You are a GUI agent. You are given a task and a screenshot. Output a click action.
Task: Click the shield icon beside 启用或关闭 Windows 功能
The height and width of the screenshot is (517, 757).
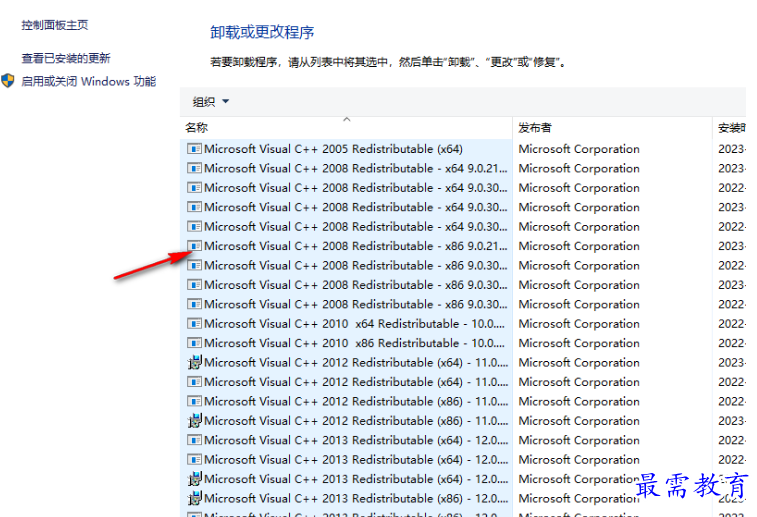tap(8, 81)
